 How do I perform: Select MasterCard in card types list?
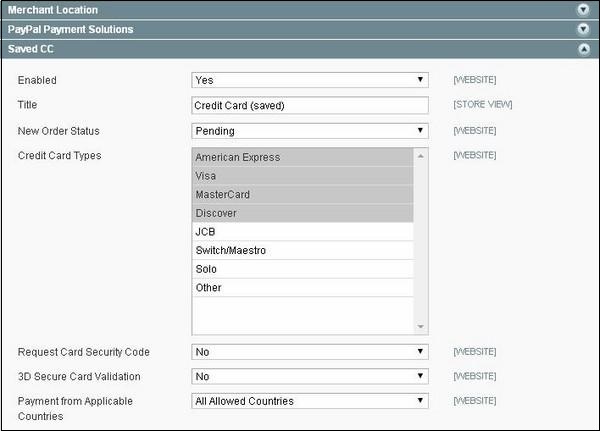tap(301, 194)
